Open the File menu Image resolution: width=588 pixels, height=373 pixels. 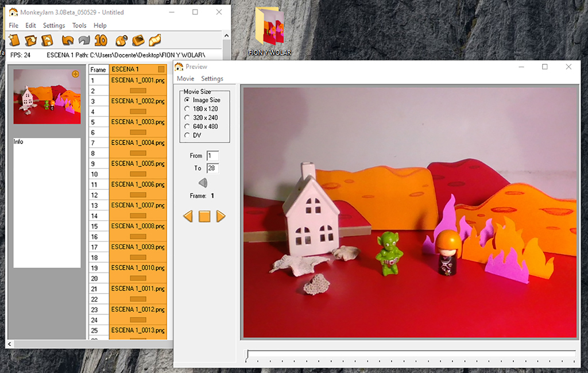point(14,25)
